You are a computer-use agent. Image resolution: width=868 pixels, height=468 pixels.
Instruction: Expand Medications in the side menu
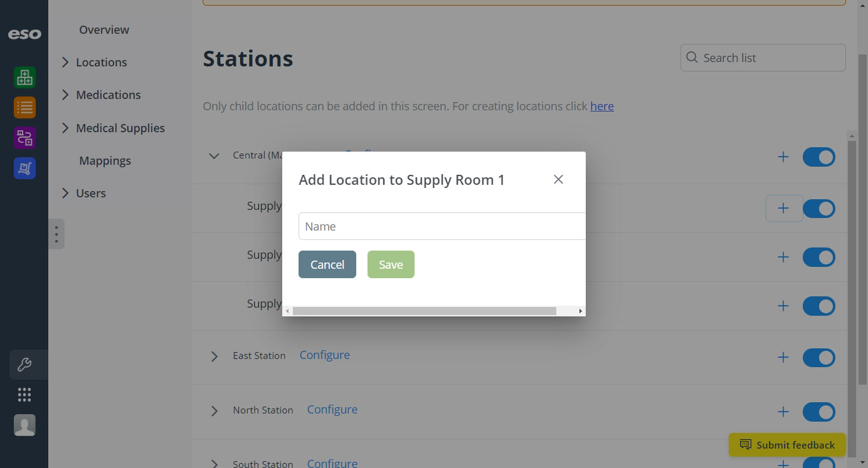[x=65, y=95]
